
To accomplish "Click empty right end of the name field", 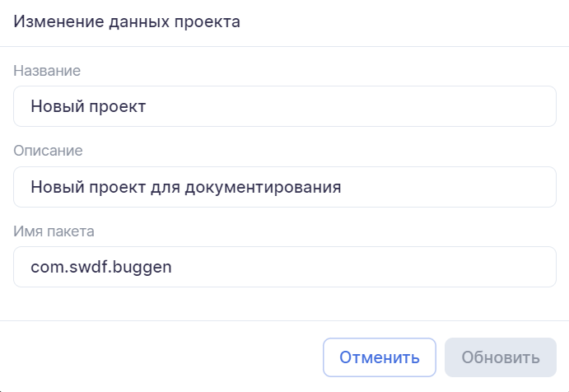I will pos(461,106).
